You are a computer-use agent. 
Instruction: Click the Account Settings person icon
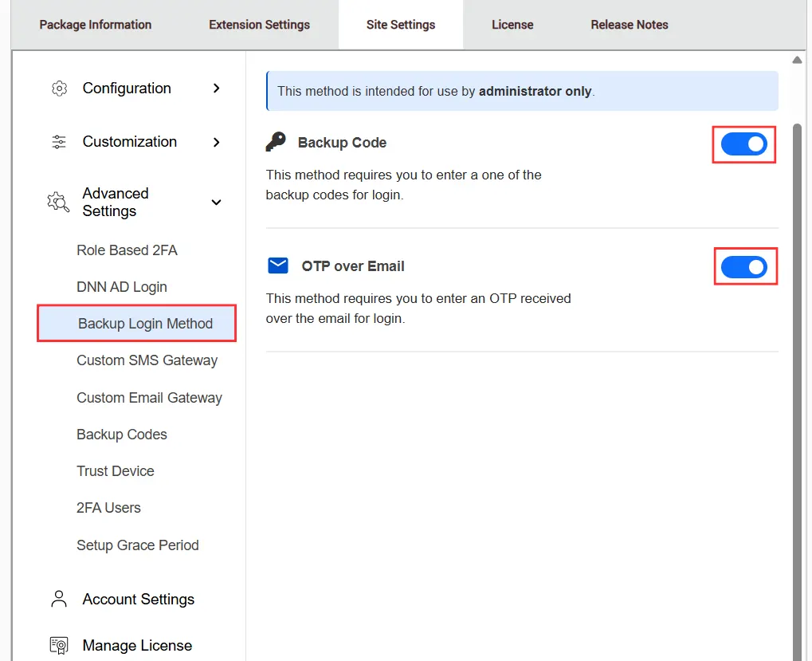click(x=58, y=599)
